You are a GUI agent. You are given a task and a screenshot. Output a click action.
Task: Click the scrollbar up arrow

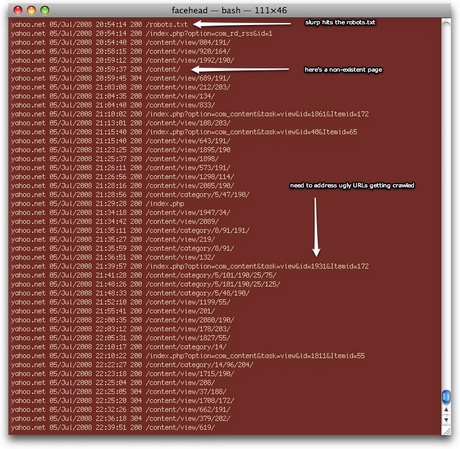[446, 410]
